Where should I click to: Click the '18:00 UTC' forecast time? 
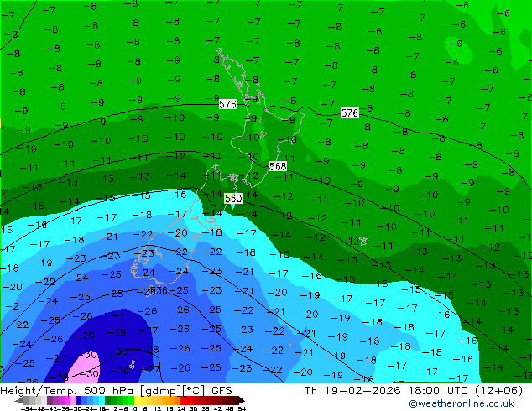click(440, 391)
